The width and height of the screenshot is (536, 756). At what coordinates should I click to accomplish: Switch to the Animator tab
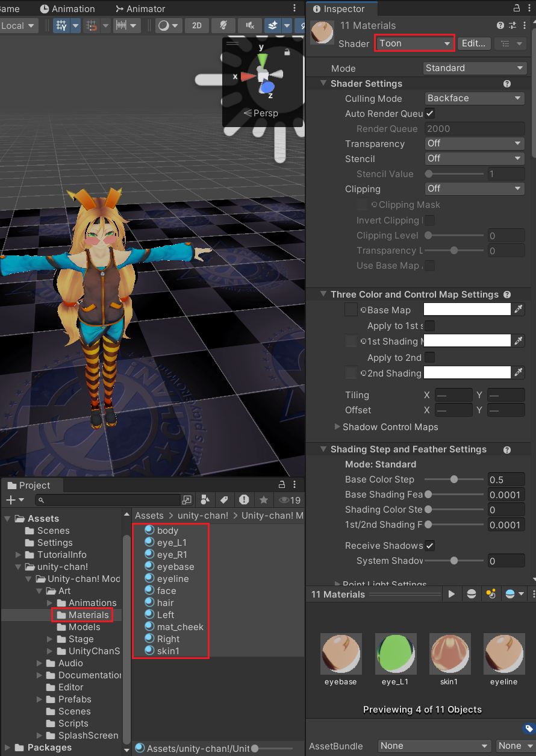(140, 9)
